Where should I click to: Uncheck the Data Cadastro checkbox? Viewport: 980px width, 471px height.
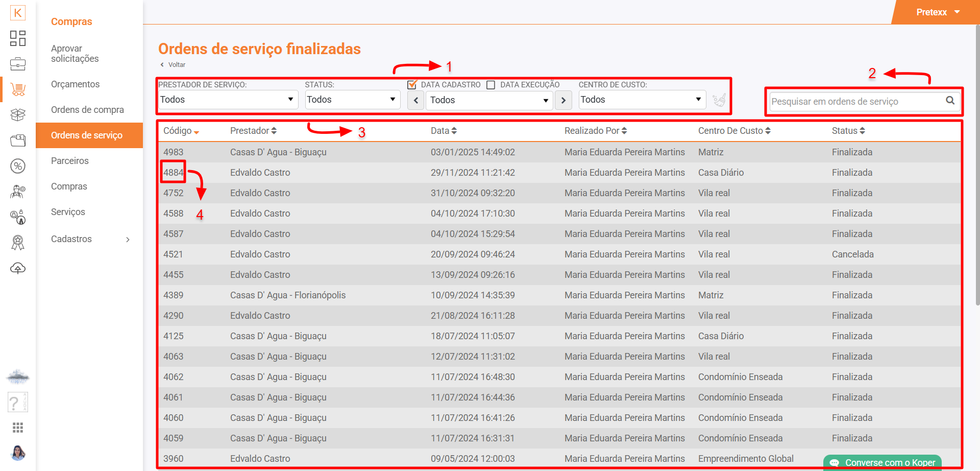pos(412,85)
